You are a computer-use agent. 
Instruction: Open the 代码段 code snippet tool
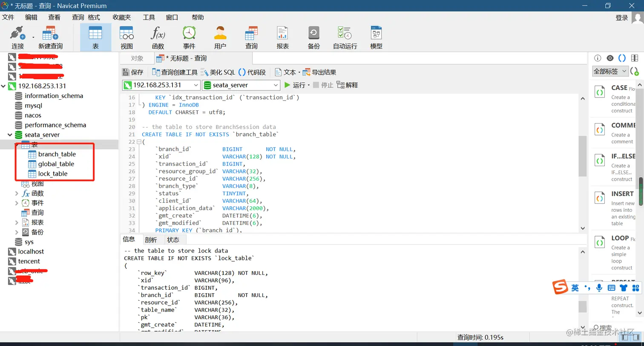pyautogui.click(x=252, y=72)
